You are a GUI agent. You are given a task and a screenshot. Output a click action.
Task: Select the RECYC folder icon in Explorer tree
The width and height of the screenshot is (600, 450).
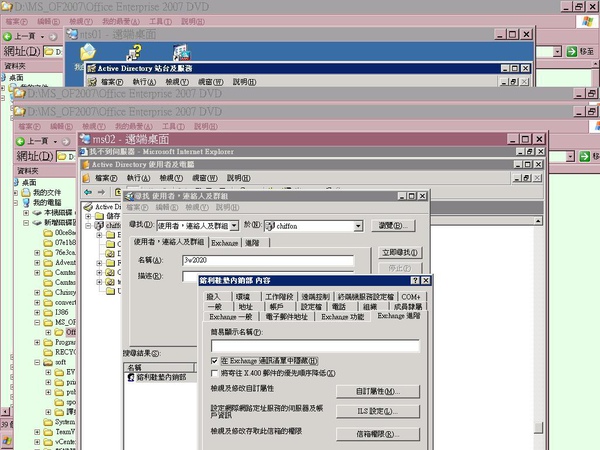pyautogui.click(x=48, y=352)
